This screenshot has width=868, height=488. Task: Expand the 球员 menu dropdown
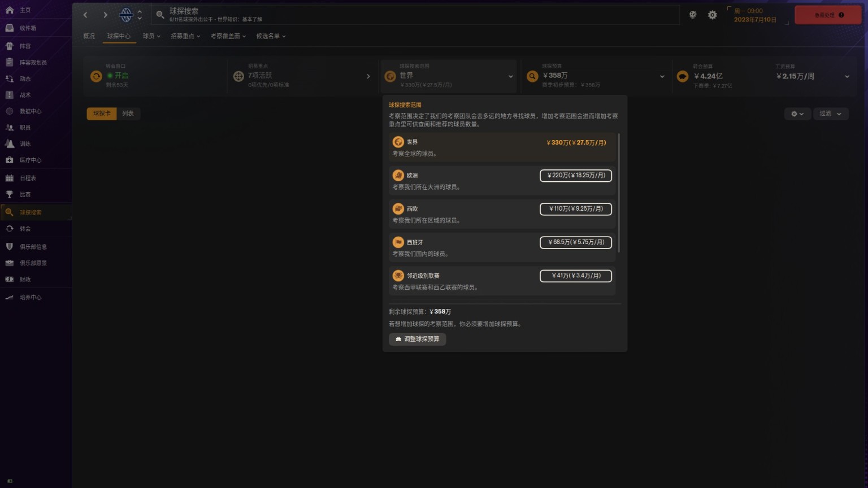click(x=151, y=36)
